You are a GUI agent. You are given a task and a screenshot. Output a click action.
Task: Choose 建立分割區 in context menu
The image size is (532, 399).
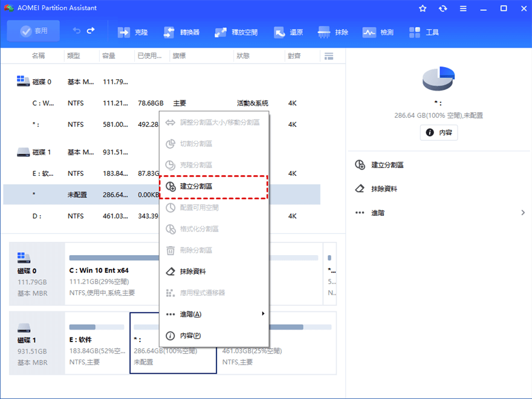pos(213,186)
